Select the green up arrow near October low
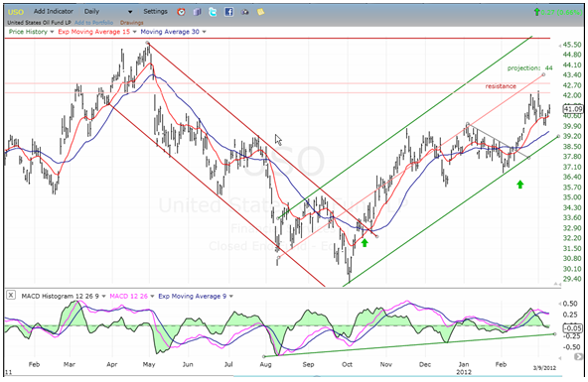588x382 pixels. pyautogui.click(x=365, y=243)
